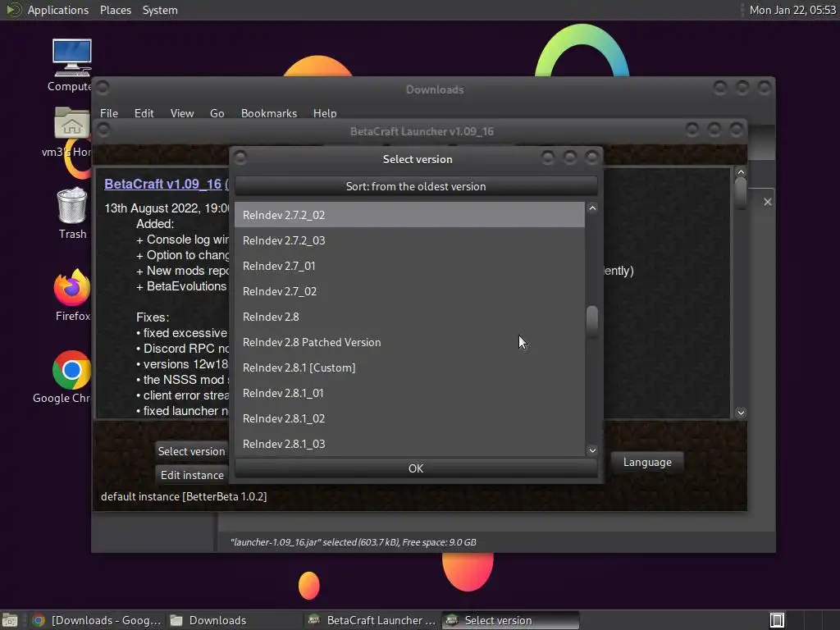Viewport: 840px width, 630px height.
Task: Select ReIndev 2.8.1_02 version
Action: point(409,418)
